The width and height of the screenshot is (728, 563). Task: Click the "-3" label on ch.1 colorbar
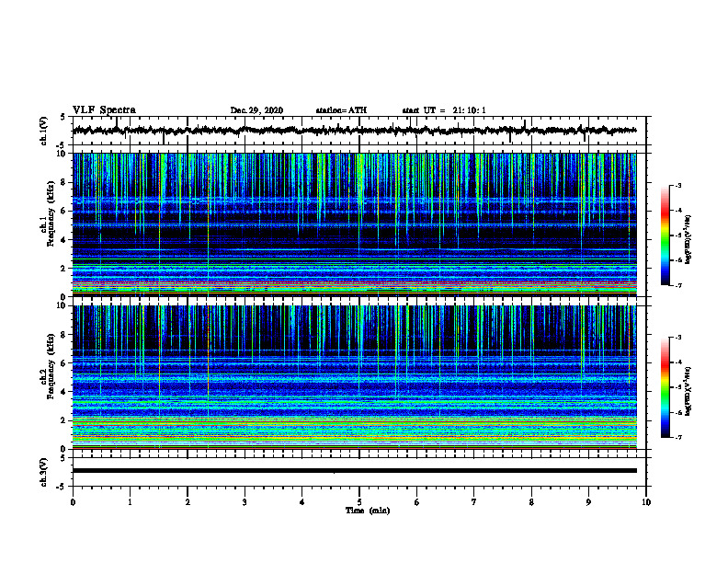click(678, 185)
